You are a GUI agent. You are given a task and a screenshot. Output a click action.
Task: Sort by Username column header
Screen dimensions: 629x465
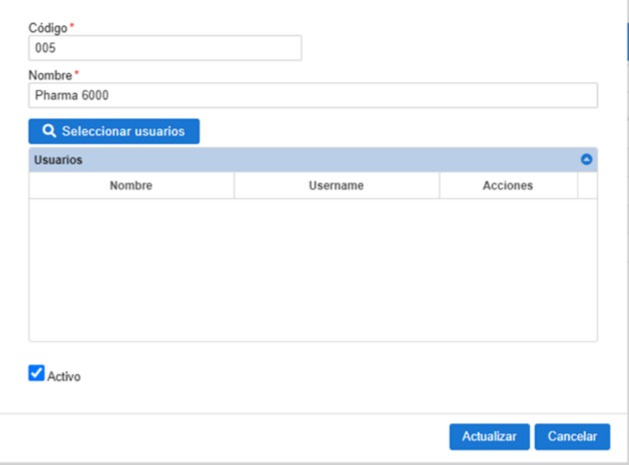tap(336, 185)
